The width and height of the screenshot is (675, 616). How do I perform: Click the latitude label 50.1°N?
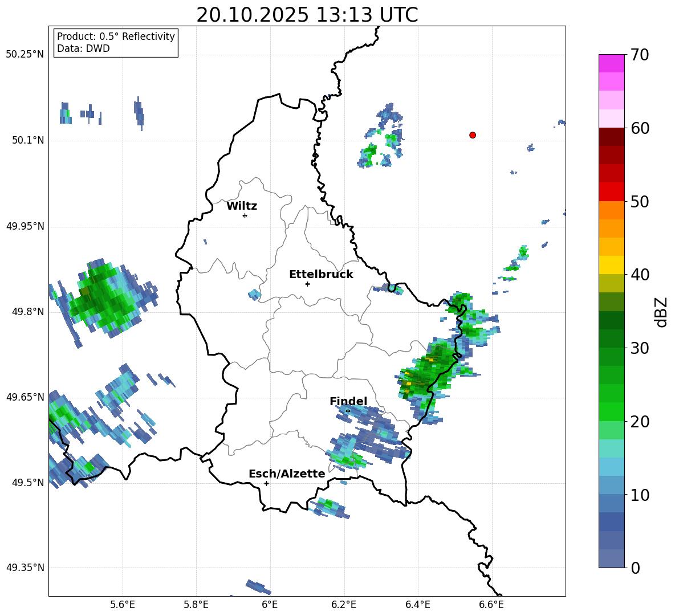(28, 141)
